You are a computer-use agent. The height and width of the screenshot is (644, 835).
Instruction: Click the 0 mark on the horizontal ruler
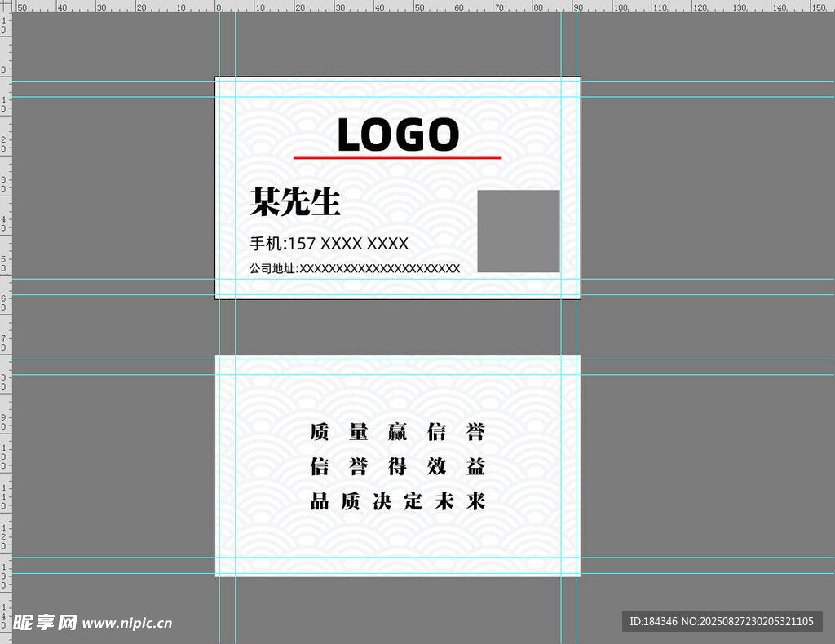pos(219,7)
